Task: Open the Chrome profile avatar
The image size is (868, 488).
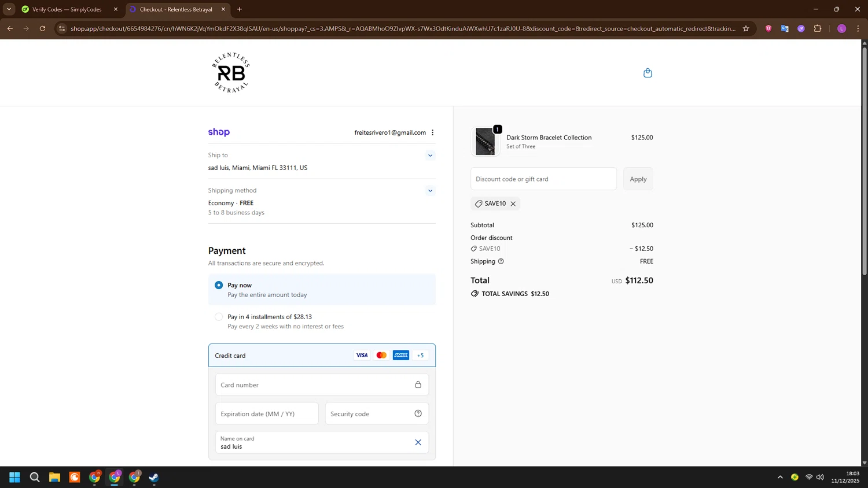Action: click(841, 28)
